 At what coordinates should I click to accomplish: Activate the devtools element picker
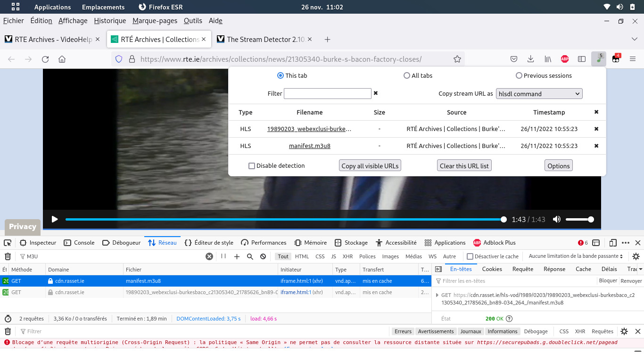8,243
